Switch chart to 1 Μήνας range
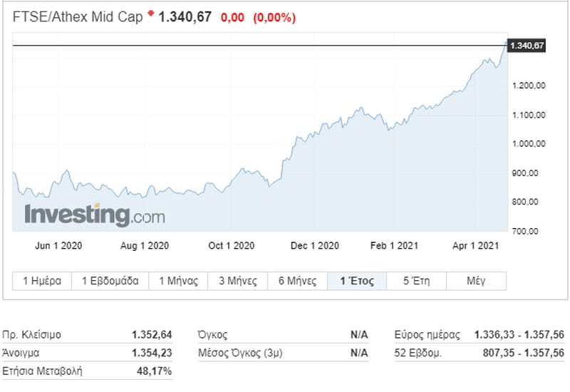Screen dimensions: 570x392 (179, 281)
